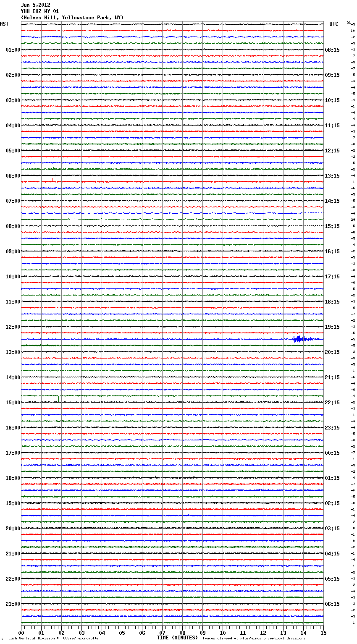Click the 'UTC' column heading

coord(334,24)
